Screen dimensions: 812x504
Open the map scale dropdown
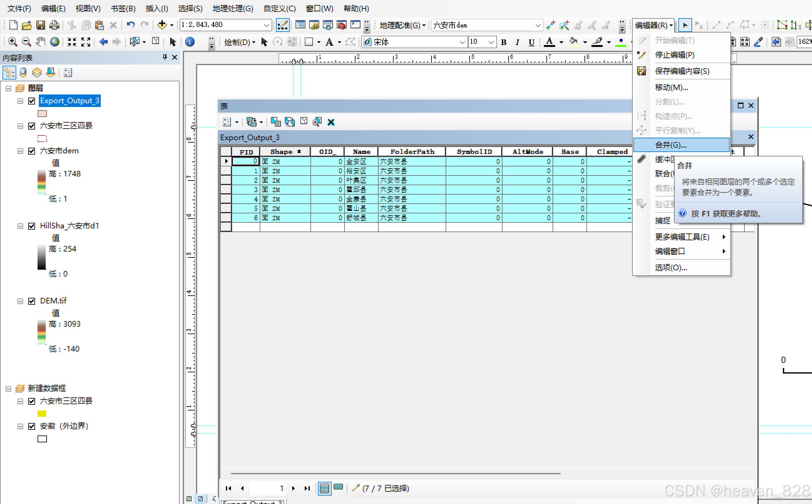[x=266, y=25]
